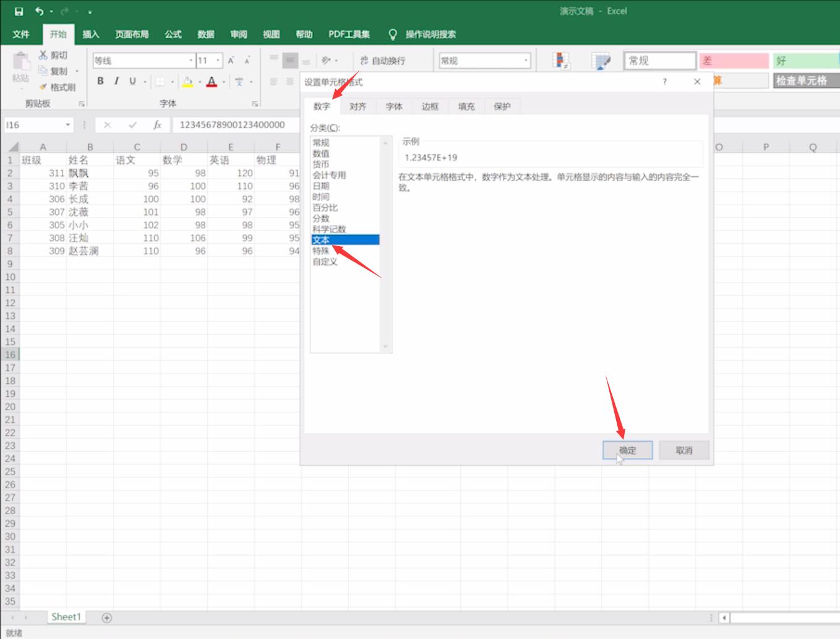
Task: Select 科学记数 in the category list
Action: pos(329,229)
